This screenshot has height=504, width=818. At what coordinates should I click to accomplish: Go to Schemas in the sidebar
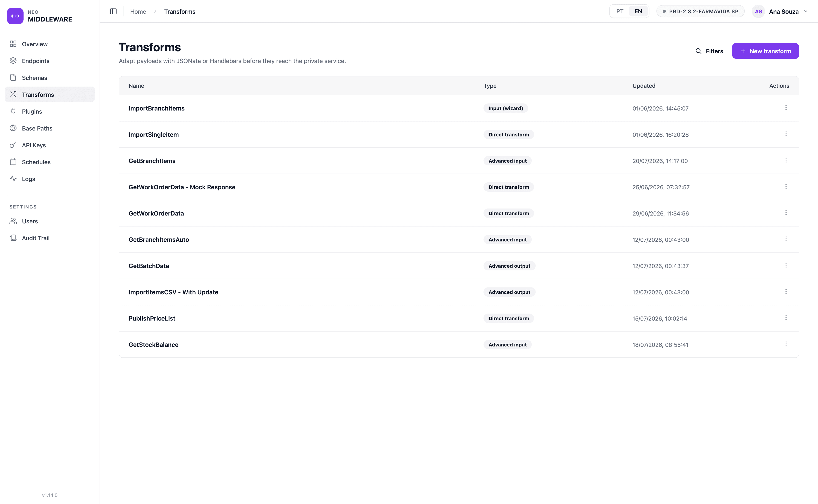(x=50, y=78)
